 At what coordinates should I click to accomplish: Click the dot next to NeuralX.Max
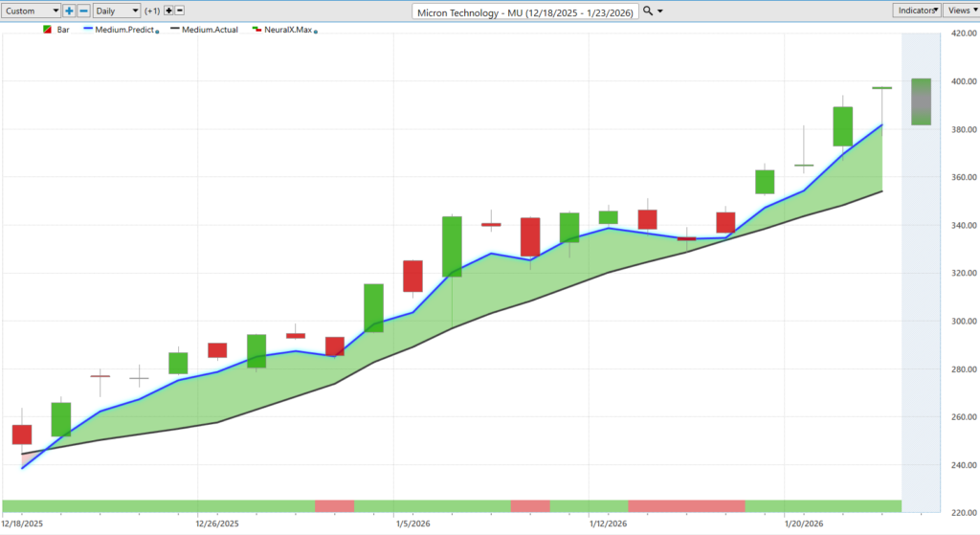(316, 32)
